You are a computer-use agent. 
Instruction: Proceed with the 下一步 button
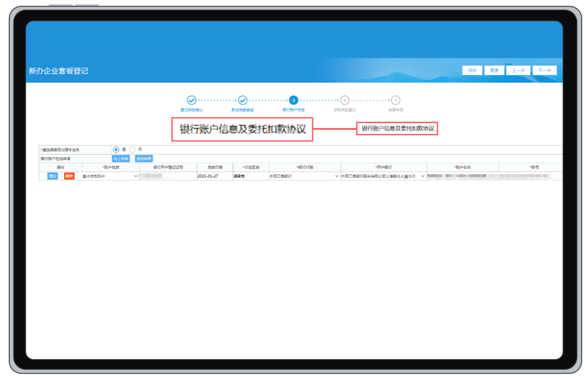tap(544, 70)
